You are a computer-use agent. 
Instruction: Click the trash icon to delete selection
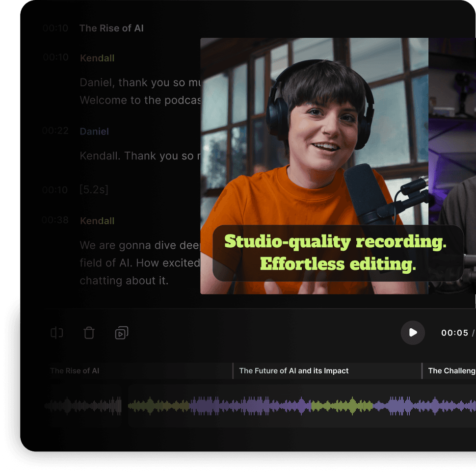[x=89, y=333]
